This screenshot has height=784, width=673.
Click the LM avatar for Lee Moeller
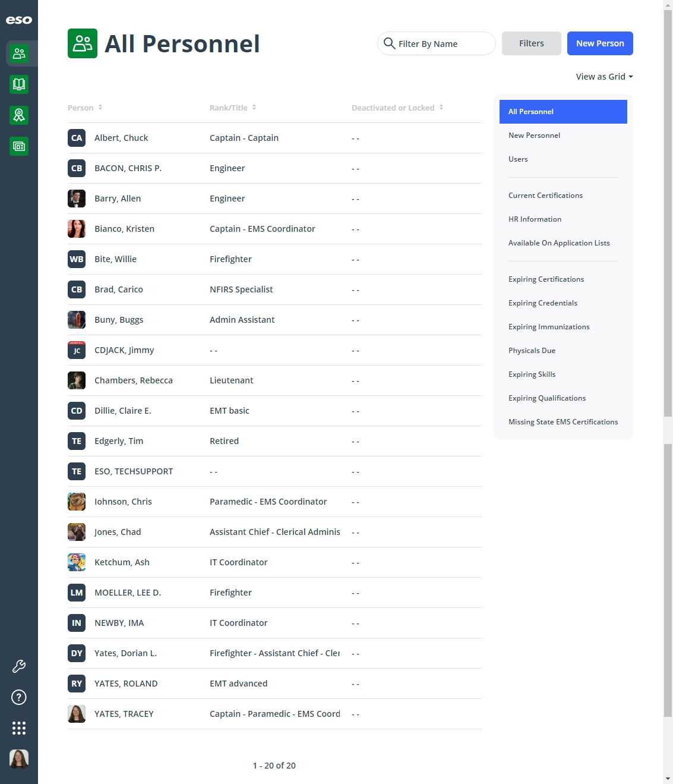tap(77, 593)
